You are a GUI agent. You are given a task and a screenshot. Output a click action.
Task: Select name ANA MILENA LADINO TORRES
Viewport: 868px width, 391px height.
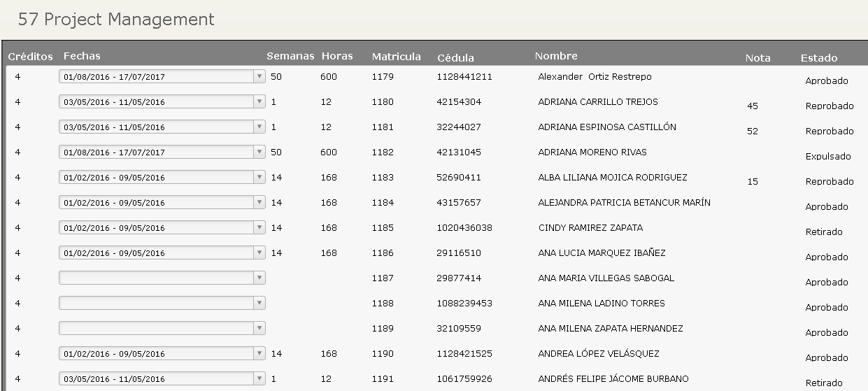(602, 303)
